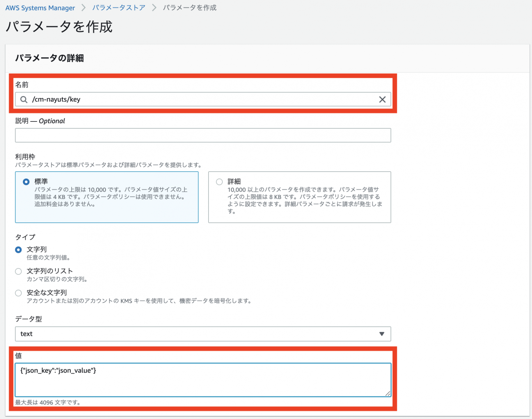Choose the 文字列 type radio button
Viewport: 532px width, 419px height.
pos(18,249)
